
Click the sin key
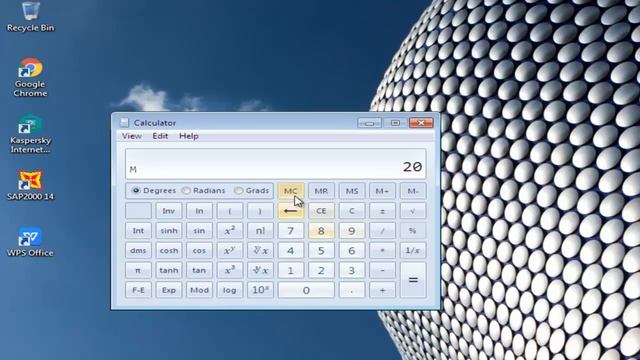199,231
